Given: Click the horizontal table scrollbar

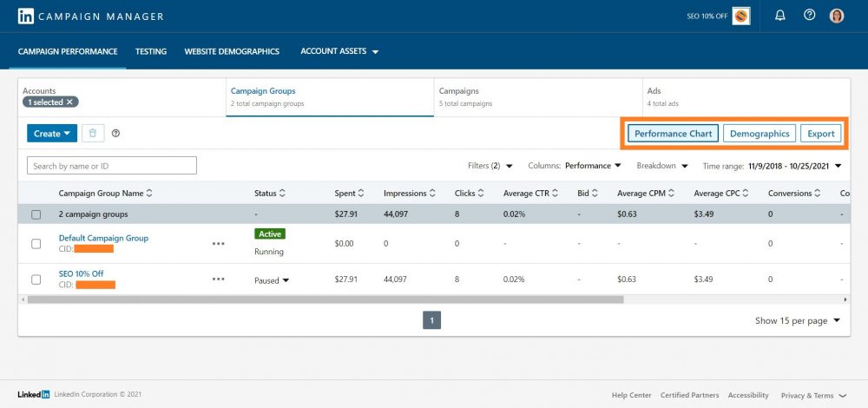Looking at the screenshot, I should [325, 299].
